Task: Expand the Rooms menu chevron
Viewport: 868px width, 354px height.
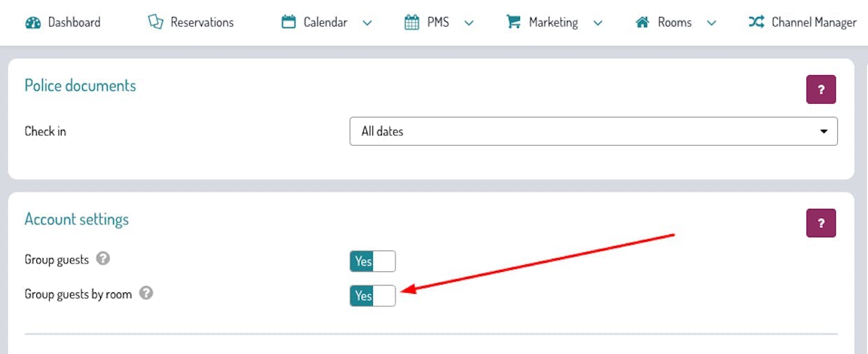Action: (x=712, y=23)
